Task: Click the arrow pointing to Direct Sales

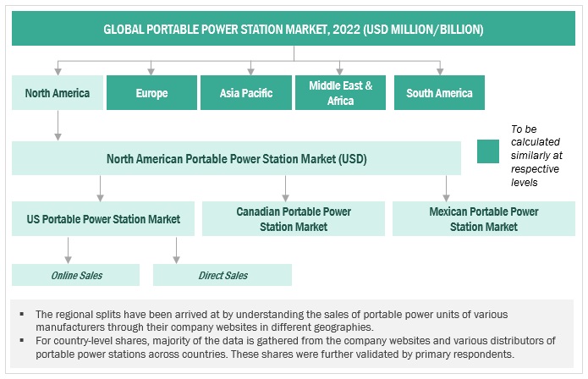Action: (176, 250)
